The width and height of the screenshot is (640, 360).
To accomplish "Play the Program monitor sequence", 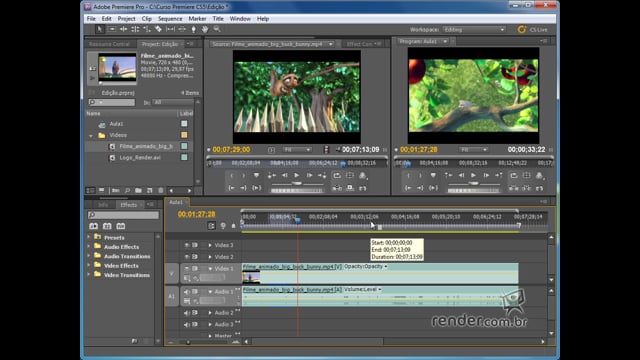I will coord(473,176).
